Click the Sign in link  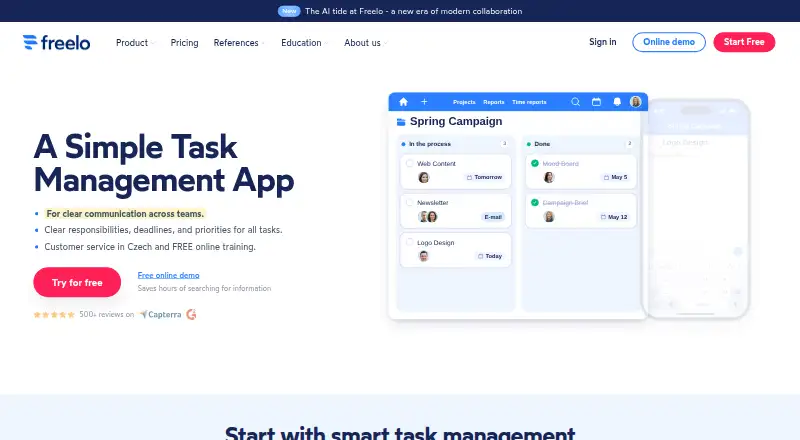603,42
